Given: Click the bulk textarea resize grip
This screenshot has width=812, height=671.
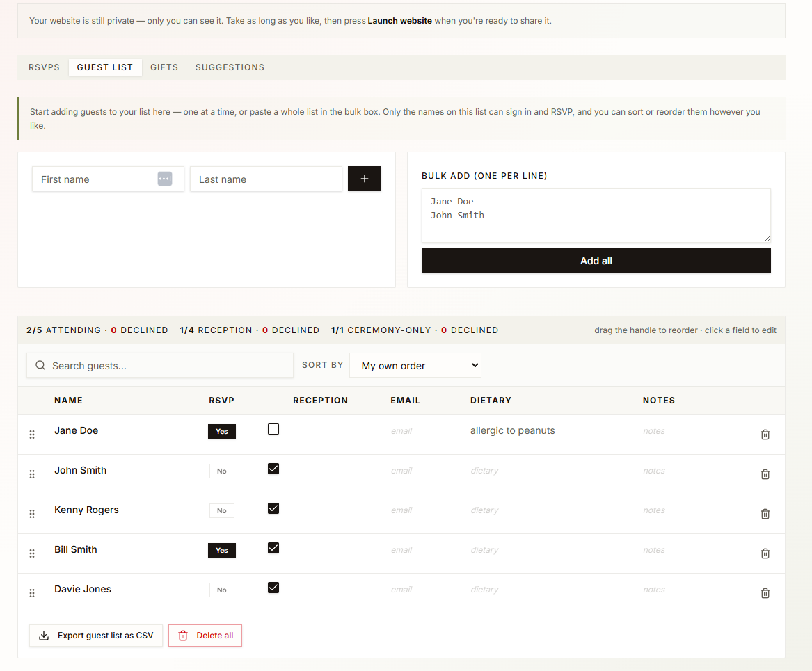Looking at the screenshot, I should pyautogui.click(x=767, y=239).
